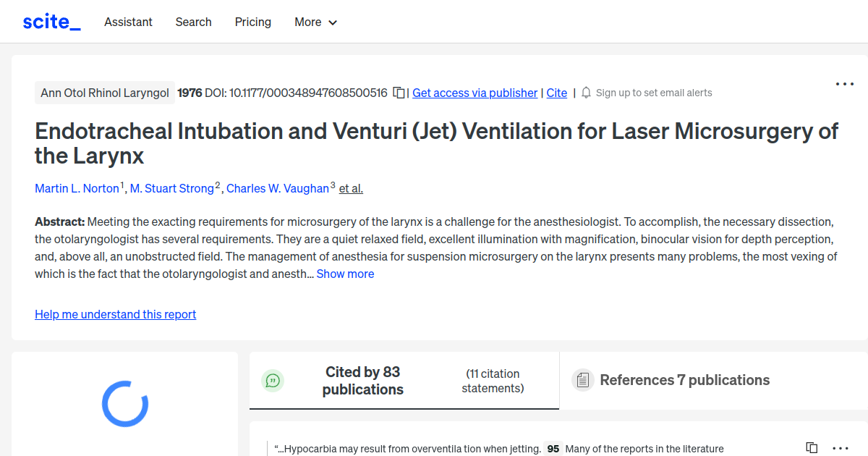Screen dimensions: 868x456
Task: Show more of the abstract
Action: pos(345,274)
